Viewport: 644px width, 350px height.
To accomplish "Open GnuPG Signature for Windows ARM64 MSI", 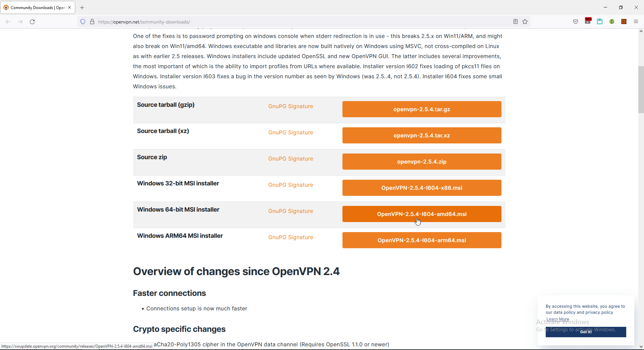I will (x=290, y=237).
